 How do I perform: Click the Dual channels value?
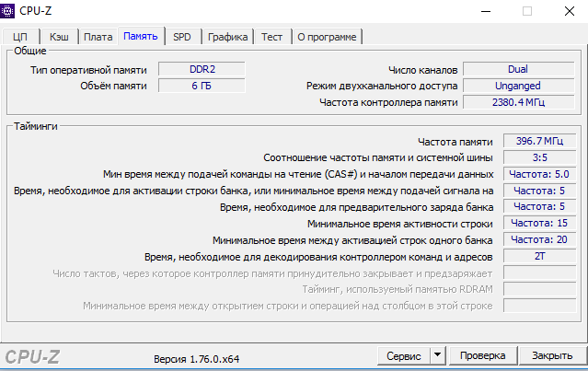click(x=519, y=69)
